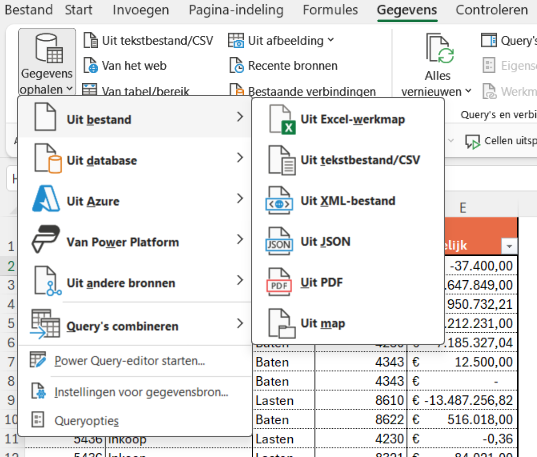Switch to the Controleren tab
The width and height of the screenshot is (537, 457).
coord(491,10)
